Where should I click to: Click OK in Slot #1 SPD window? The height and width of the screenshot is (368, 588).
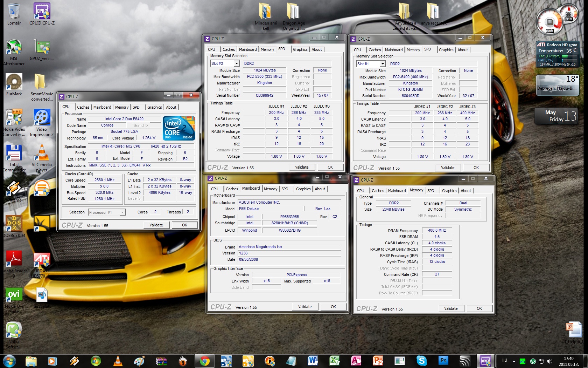click(476, 168)
